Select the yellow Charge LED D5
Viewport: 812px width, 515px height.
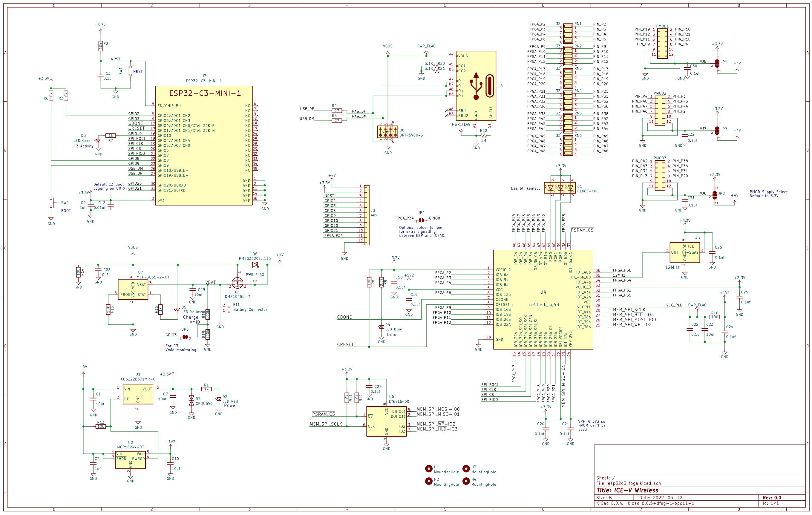pos(177,309)
